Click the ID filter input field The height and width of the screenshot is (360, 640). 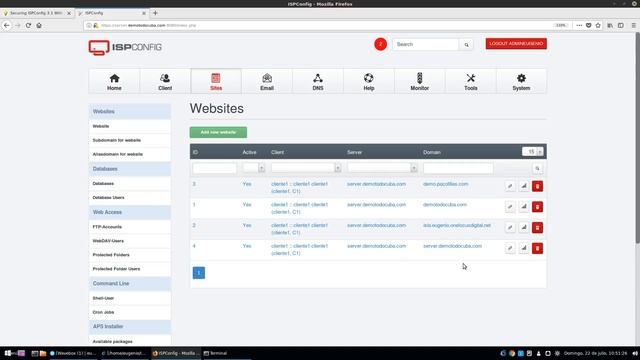point(215,168)
